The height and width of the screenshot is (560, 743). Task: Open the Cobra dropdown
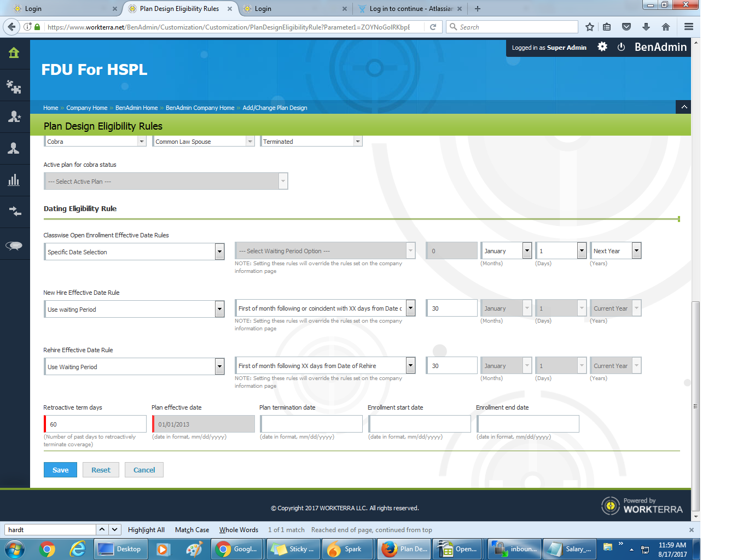(95, 142)
